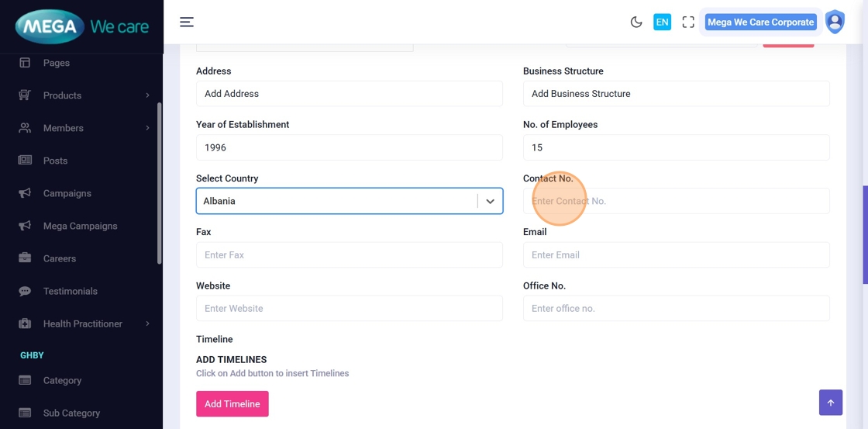
Task: Click the Mega We Care Corporate badge
Action: (x=760, y=22)
